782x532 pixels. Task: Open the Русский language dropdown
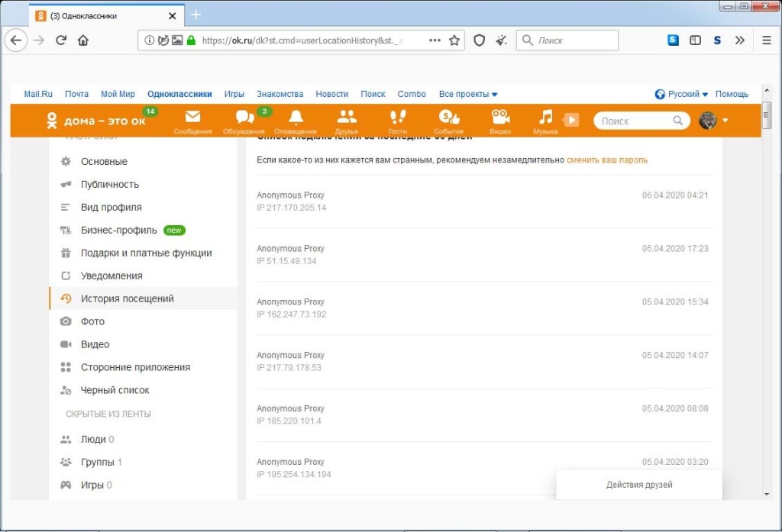[682, 94]
